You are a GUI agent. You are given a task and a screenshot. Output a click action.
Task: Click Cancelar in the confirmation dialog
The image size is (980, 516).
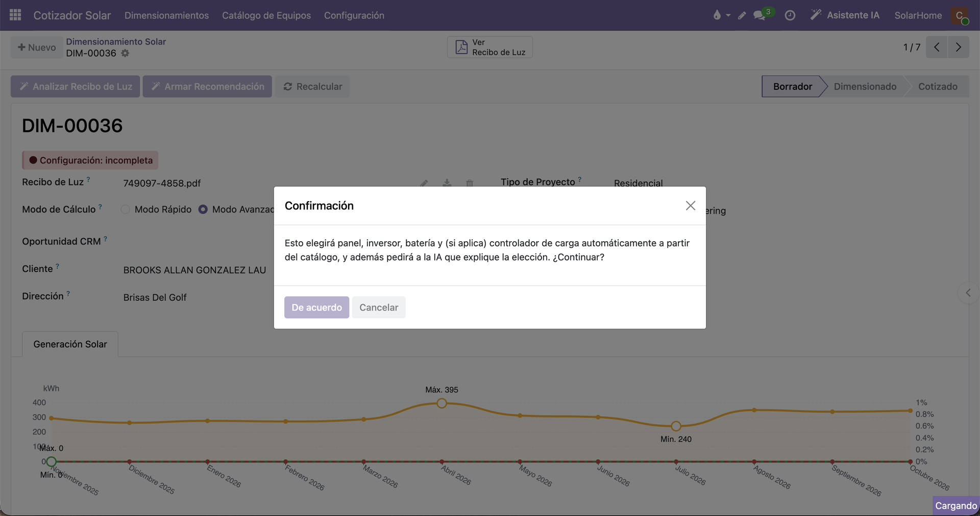coord(379,308)
